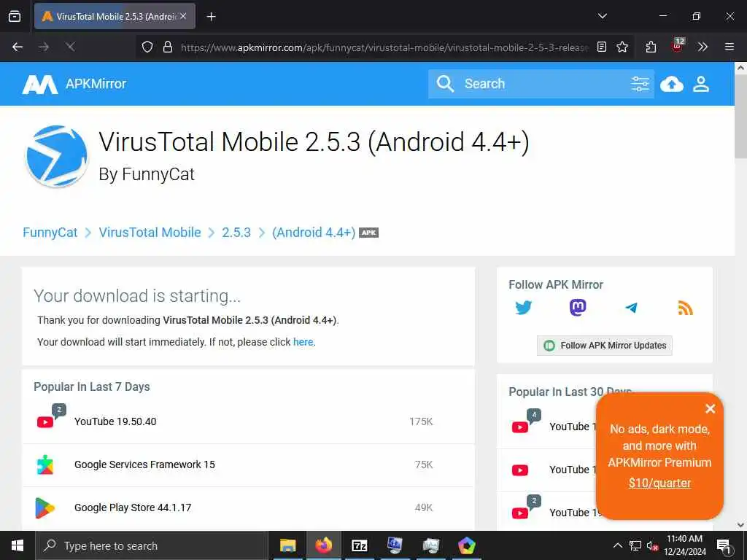
Task: View site security lock information
Action: (167, 47)
